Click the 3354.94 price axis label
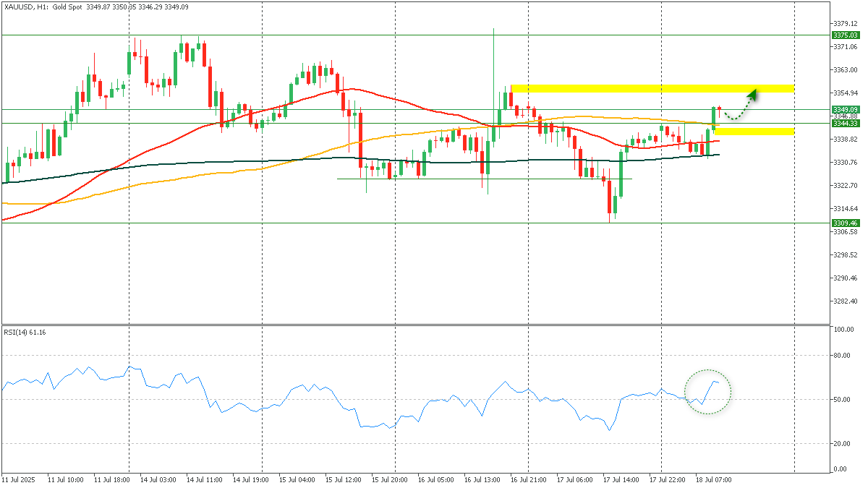868x488 pixels. pyautogui.click(x=846, y=93)
